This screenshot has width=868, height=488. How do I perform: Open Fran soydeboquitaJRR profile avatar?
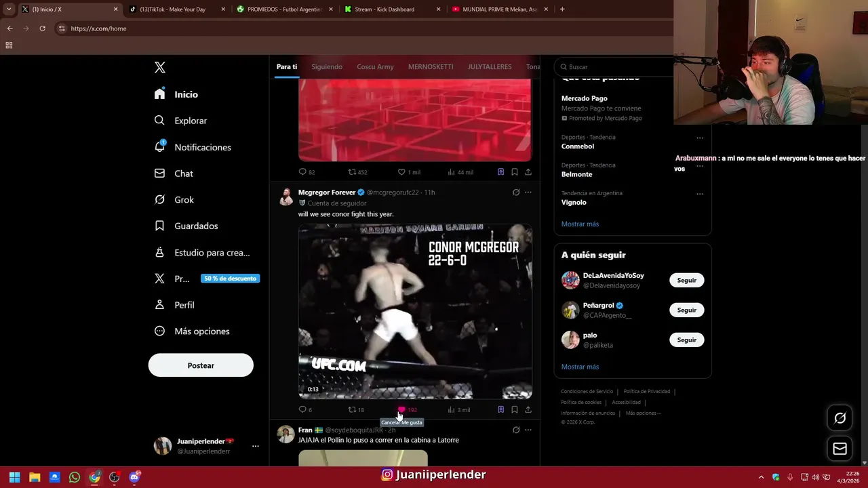coord(286,434)
